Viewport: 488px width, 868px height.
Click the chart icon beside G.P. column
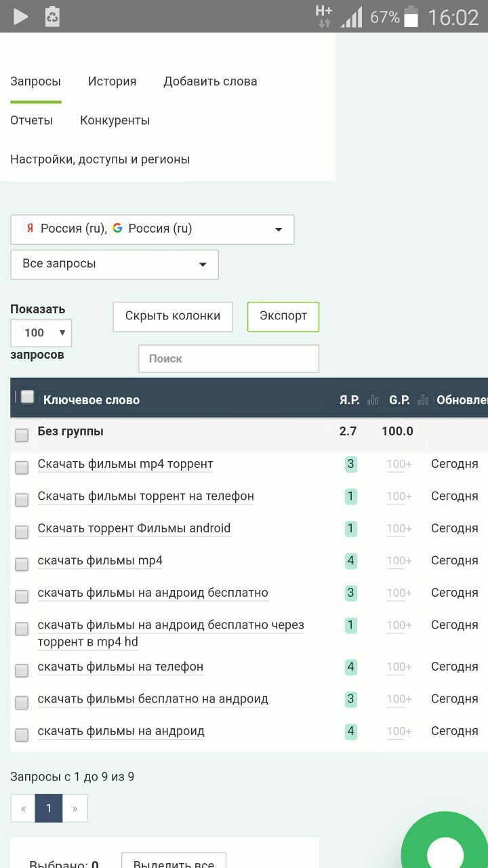click(x=423, y=400)
